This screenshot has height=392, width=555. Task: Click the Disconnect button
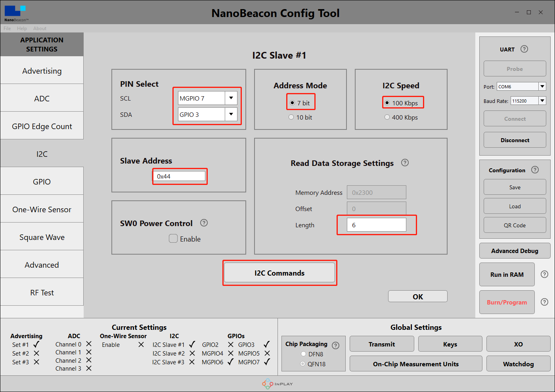[x=515, y=140]
